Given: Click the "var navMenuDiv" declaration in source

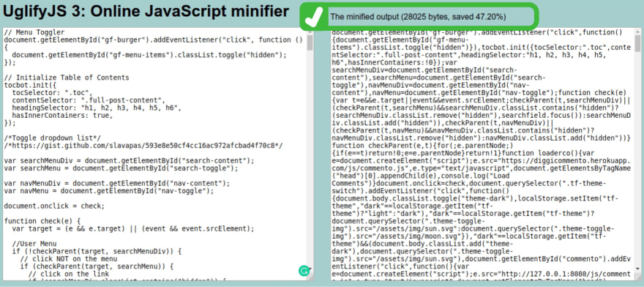Looking at the screenshot, I should (117, 183).
